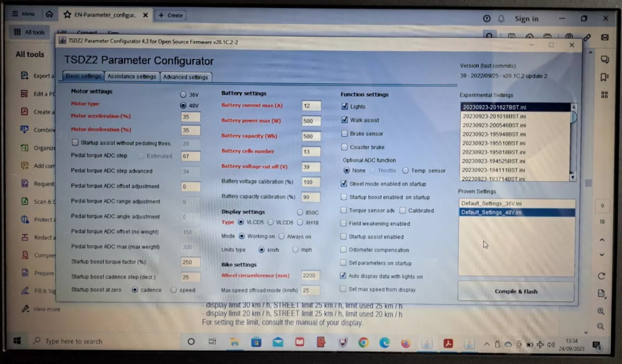Click the Acrobat home icon
This screenshot has width=622, height=364.
49,14
